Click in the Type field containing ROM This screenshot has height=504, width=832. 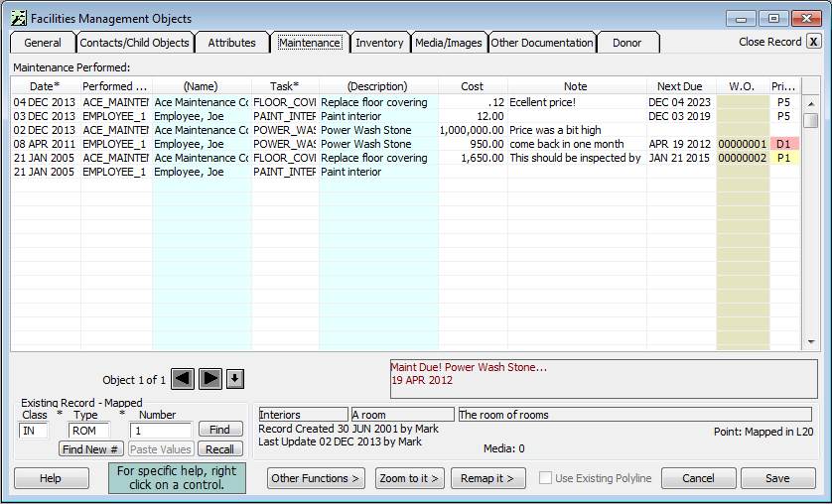point(88,431)
